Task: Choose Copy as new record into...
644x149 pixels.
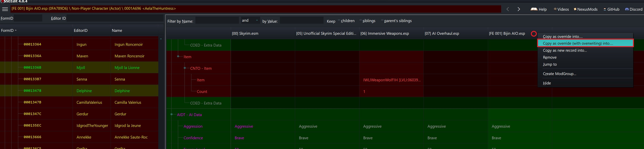Action: [585, 50]
